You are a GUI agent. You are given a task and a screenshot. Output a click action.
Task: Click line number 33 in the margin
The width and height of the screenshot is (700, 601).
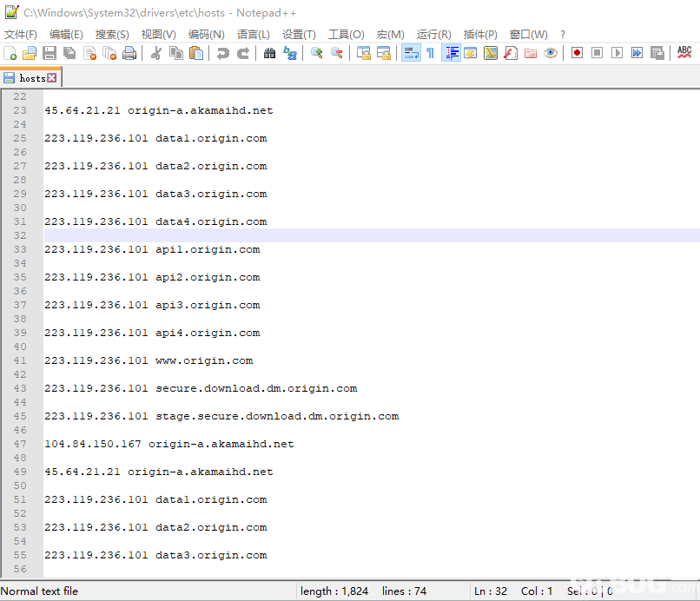[20, 249]
